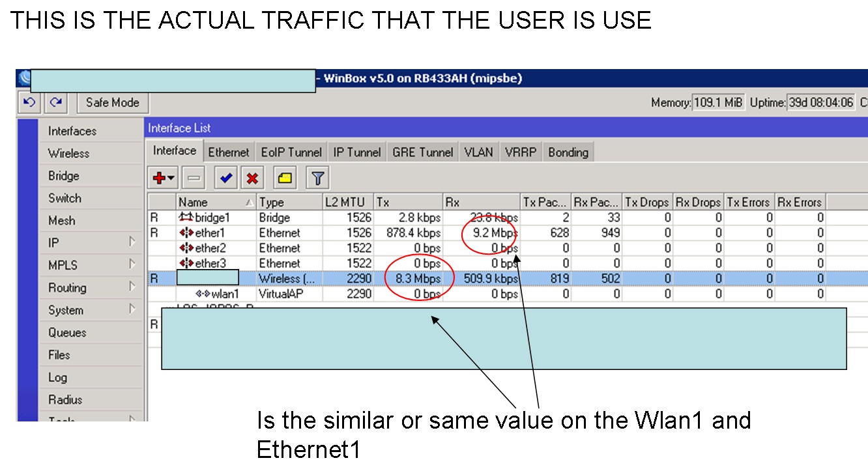Viewport: 868px width, 469px height.
Task: Select the ether1 row name
Action: click(x=211, y=233)
